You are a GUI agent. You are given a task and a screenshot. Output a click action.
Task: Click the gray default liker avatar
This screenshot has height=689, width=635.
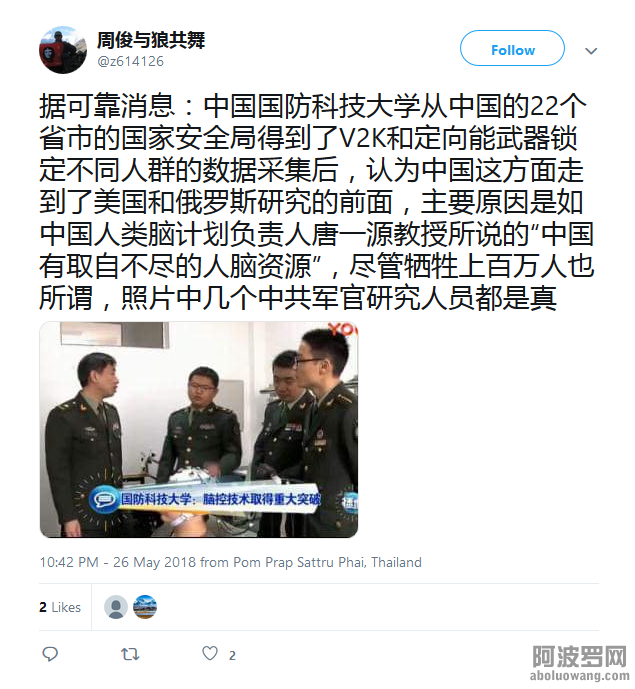[x=116, y=607]
